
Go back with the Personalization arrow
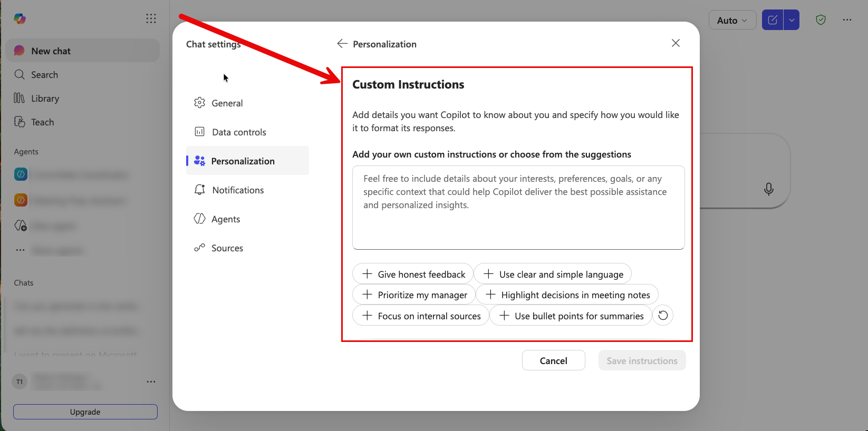[342, 44]
